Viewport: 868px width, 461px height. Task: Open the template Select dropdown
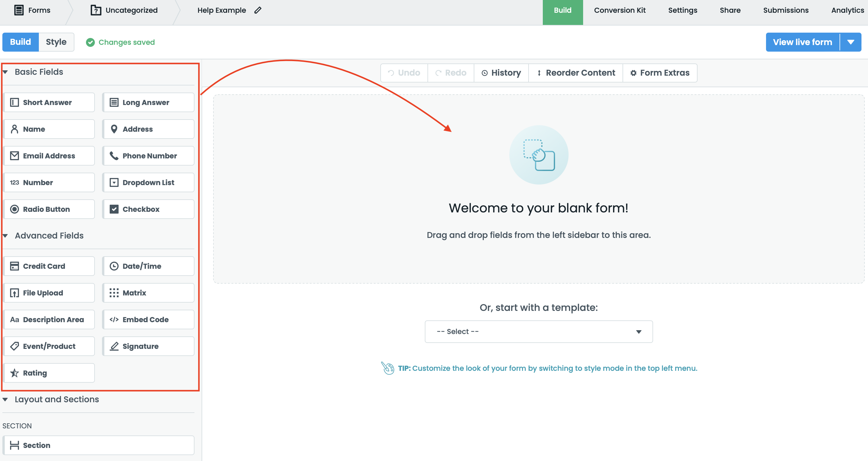(538, 331)
